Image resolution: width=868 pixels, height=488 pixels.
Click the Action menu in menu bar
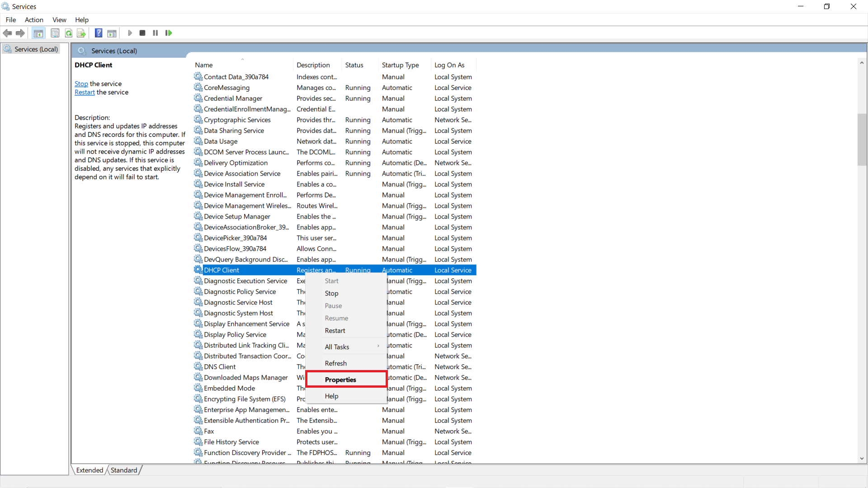(x=34, y=20)
